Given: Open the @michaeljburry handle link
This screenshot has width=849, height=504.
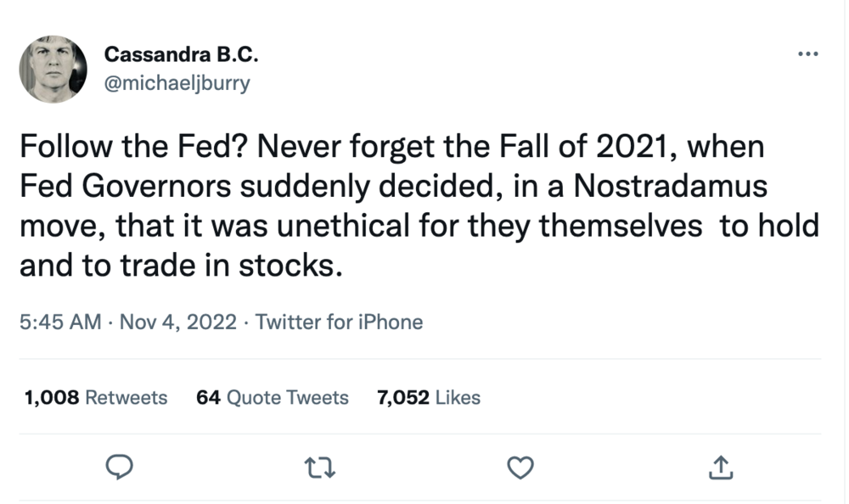Looking at the screenshot, I should [x=177, y=83].
